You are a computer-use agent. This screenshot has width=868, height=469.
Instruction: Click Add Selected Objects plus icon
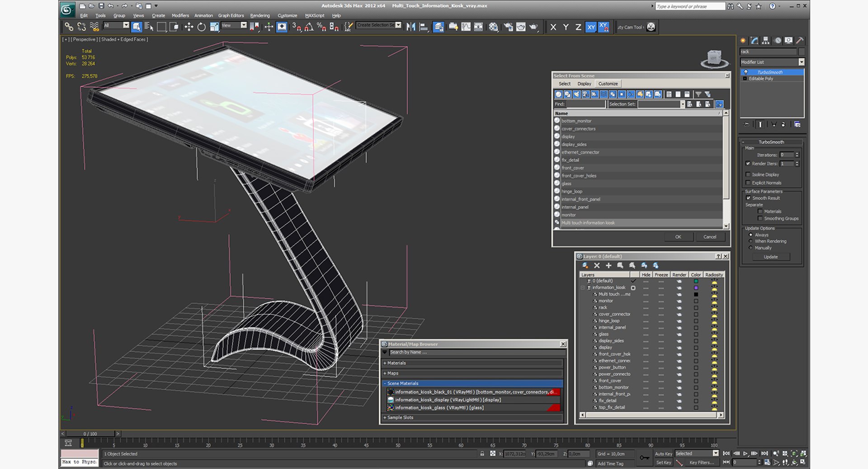click(x=609, y=266)
